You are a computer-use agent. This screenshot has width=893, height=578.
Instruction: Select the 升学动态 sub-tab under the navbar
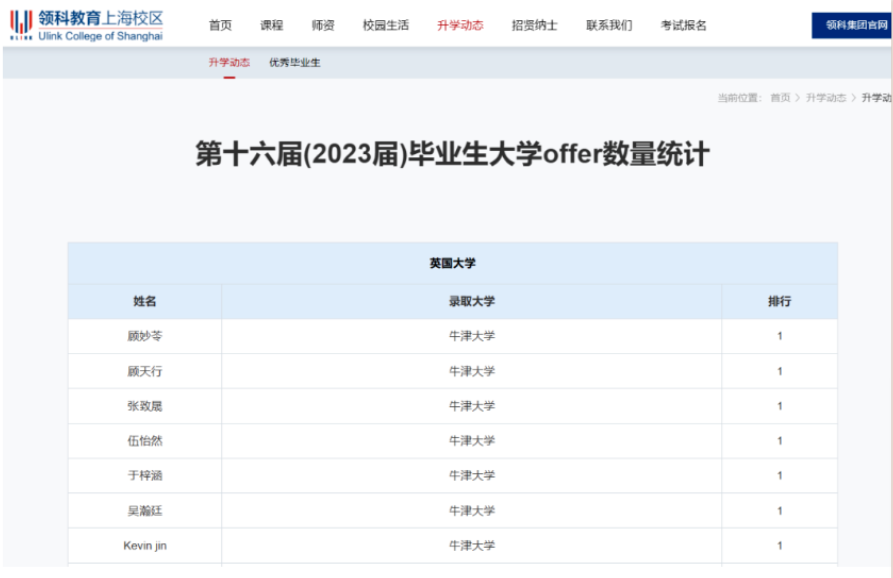[229, 63]
